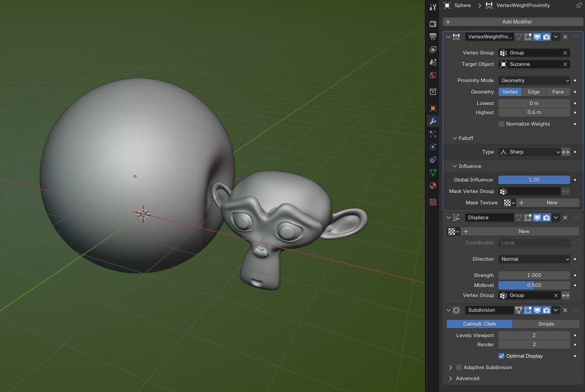
Task: Click New to create a Mask Texture
Action: tap(552, 202)
